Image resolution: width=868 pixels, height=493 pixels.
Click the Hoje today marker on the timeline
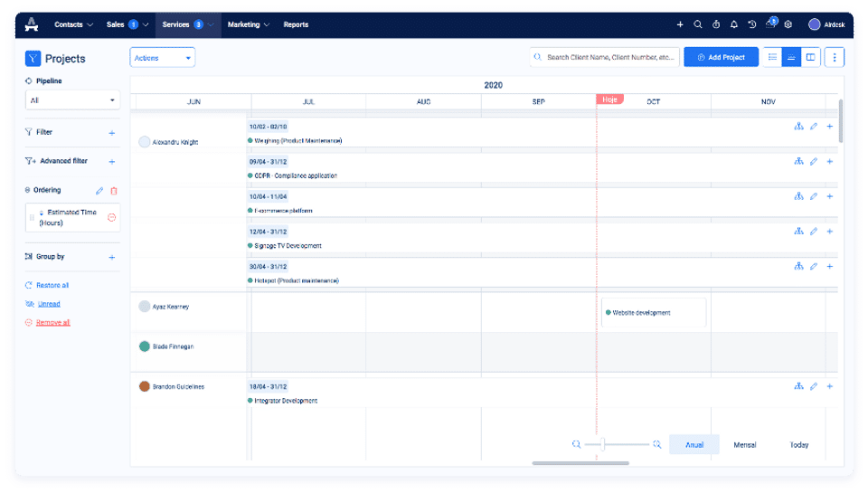[609, 100]
